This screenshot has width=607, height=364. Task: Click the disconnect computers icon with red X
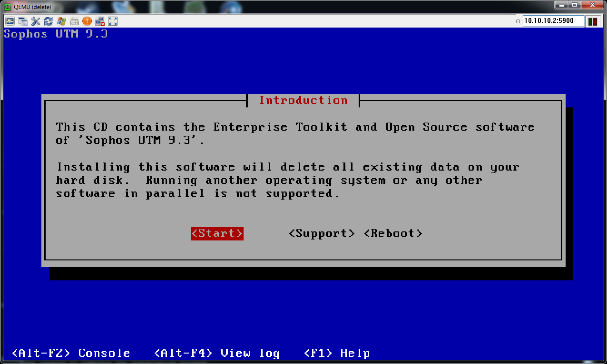100,21
